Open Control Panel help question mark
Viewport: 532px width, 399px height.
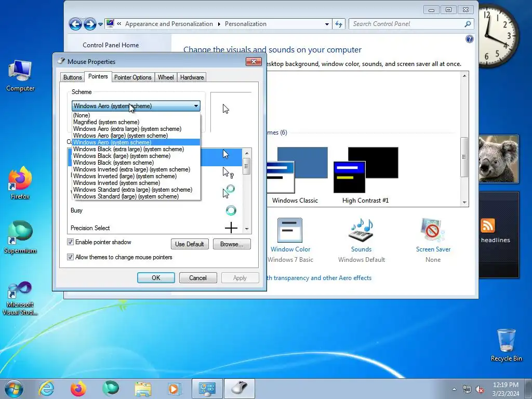point(469,39)
